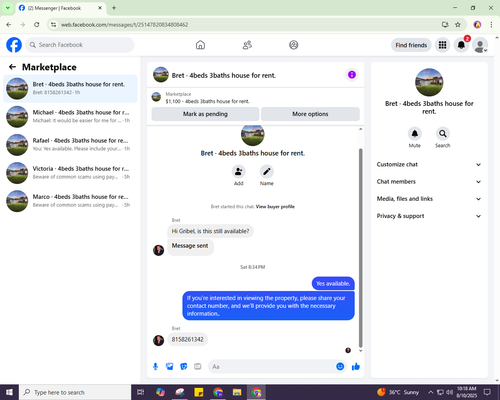Viewport: 500px width, 400px height.
Task: Click Find friends button
Action: pyautogui.click(x=411, y=45)
